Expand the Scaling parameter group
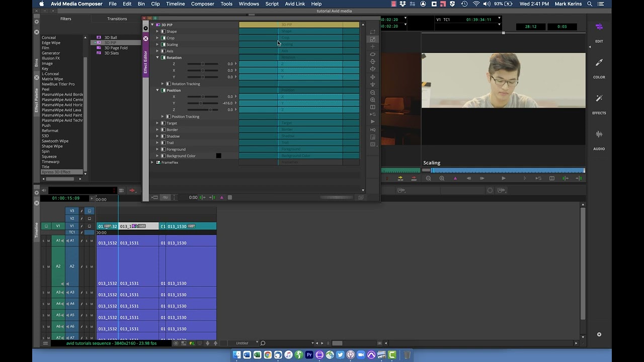 tap(157, 45)
